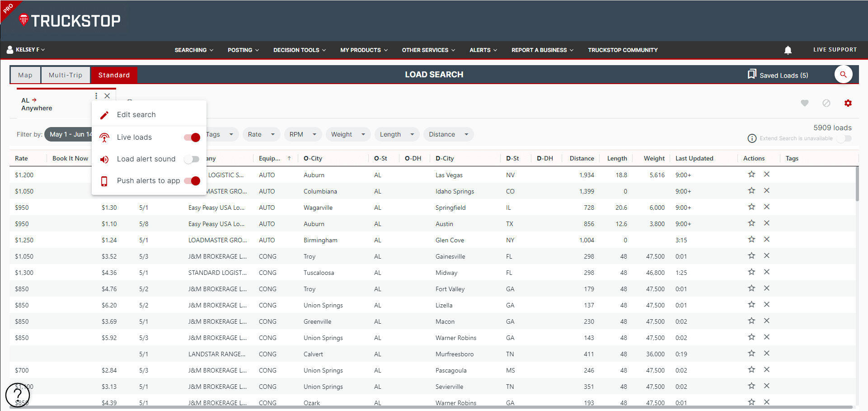Star the Tuscaloosa to Midway load
Screen dimensions: 868x411
click(x=751, y=272)
